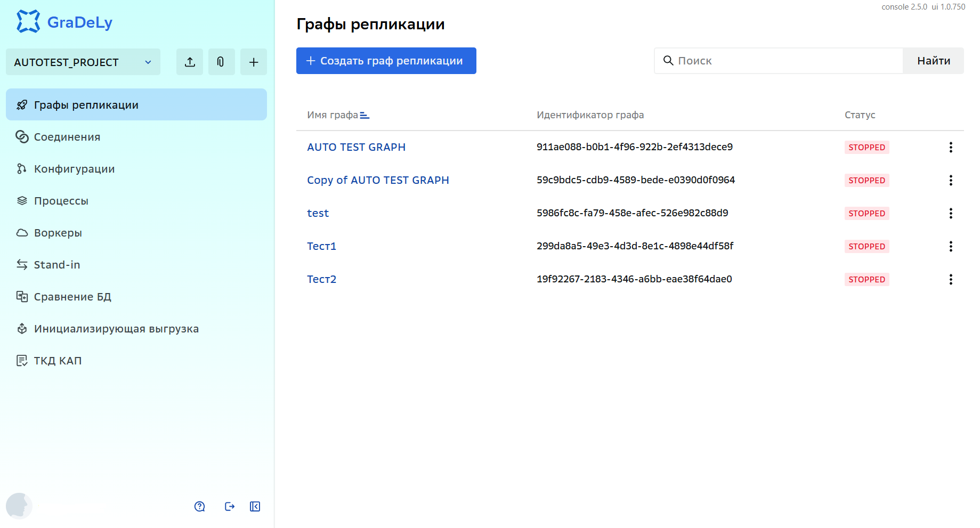Image resolution: width=980 pixels, height=528 pixels.
Task: Click the GraDeLy logo icon
Action: [28, 22]
